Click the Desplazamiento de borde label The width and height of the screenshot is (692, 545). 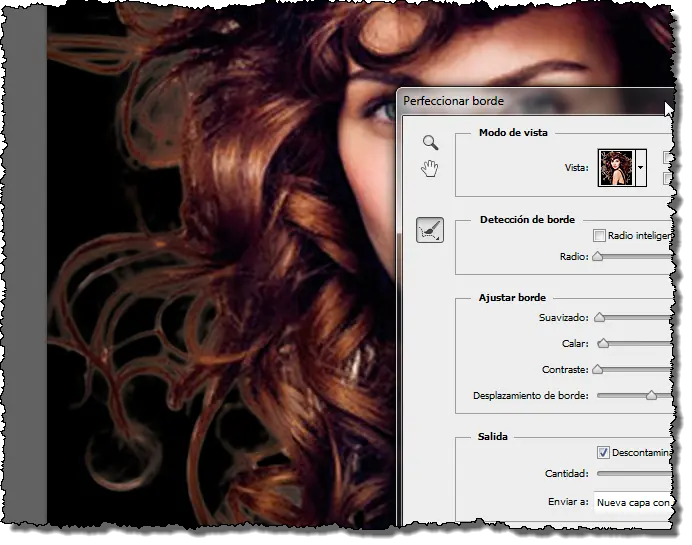pyautogui.click(x=531, y=395)
